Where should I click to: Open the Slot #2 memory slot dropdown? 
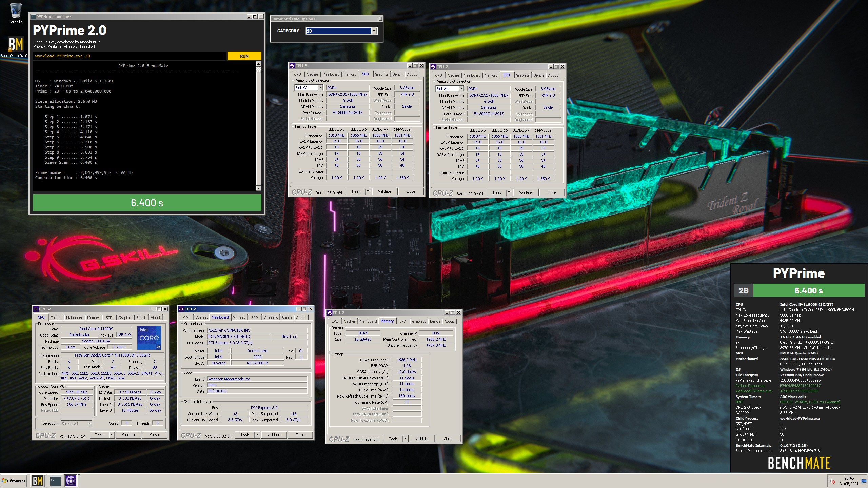320,88
